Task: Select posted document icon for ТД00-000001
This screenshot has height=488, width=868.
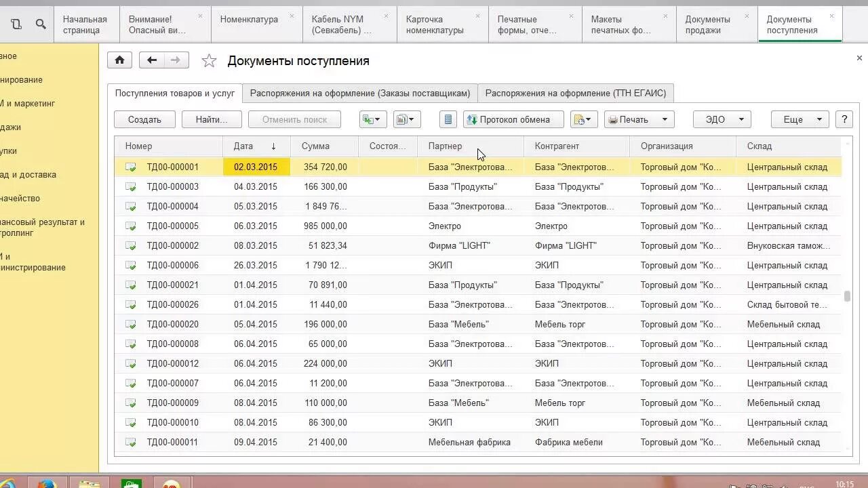Action: [131, 167]
